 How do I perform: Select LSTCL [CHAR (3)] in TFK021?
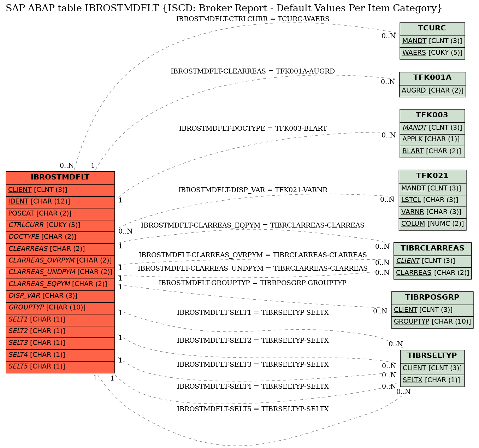(x=432, y=200)
